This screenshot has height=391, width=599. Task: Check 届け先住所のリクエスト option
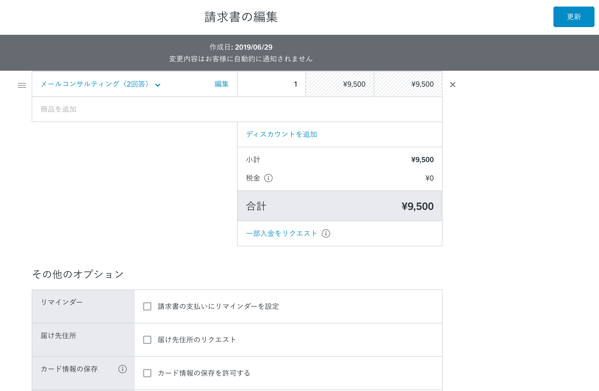pos(147,339)
